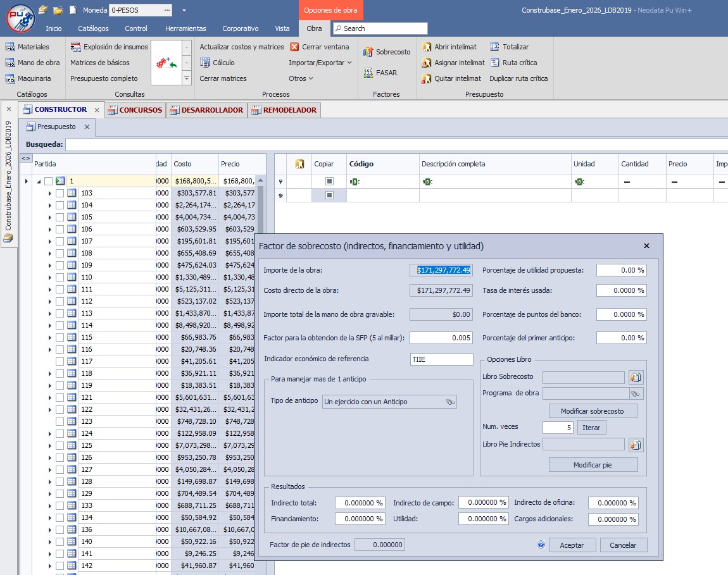The image size is (728, 575).
Task: Expand the Consultas gallery list
Action: [x=187, y=78]
